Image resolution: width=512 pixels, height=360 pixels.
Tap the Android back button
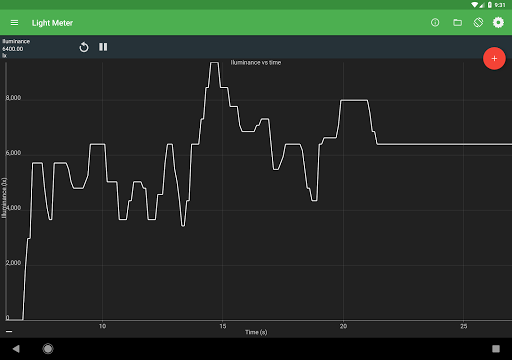click(x=16, y=349)
